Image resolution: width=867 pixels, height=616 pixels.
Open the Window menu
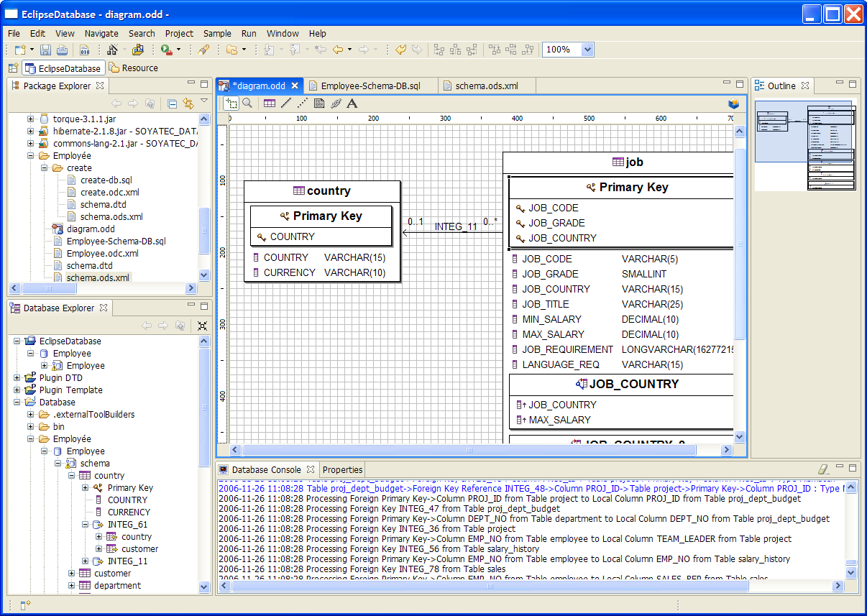pyautogui.click(x=283, y=33)
